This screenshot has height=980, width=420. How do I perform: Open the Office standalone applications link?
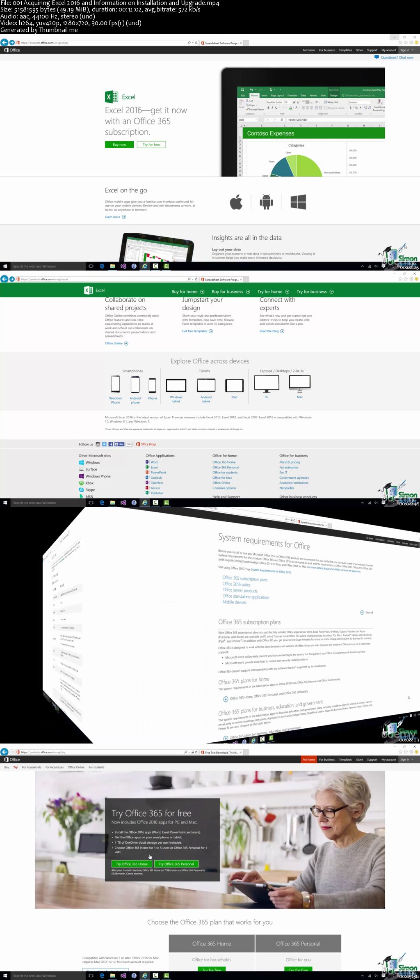coord(246,597)
